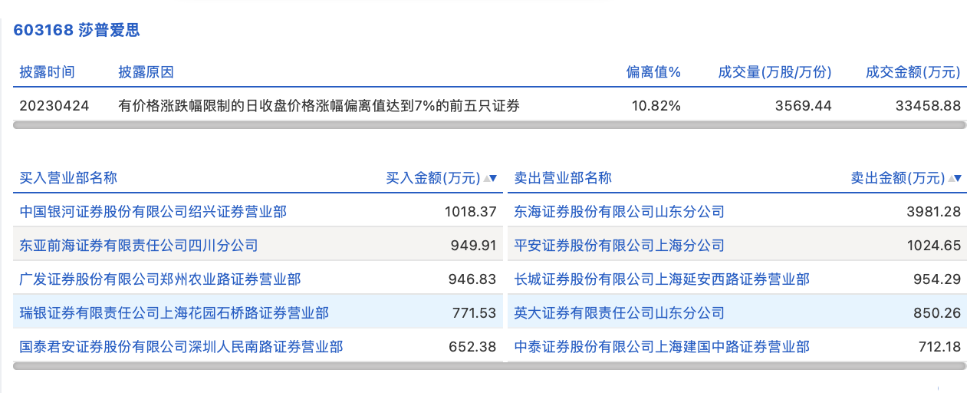Click the 披露时间 column header
The height and width of the screenshot is (393, 980).
(48, 72)
